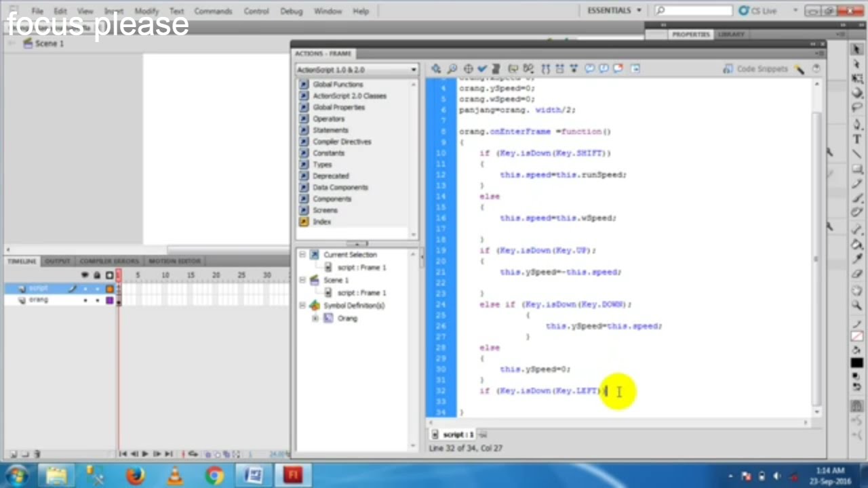The height and width of the screenshot is (488, 868).
Task: Open Actions panel help icon
Action: (x=816, y=69)
